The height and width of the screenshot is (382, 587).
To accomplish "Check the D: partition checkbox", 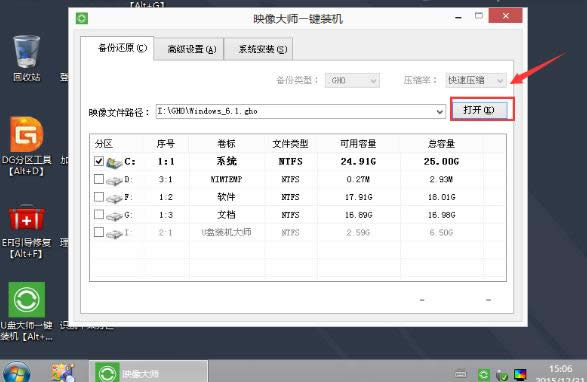I will coord(99,179).
